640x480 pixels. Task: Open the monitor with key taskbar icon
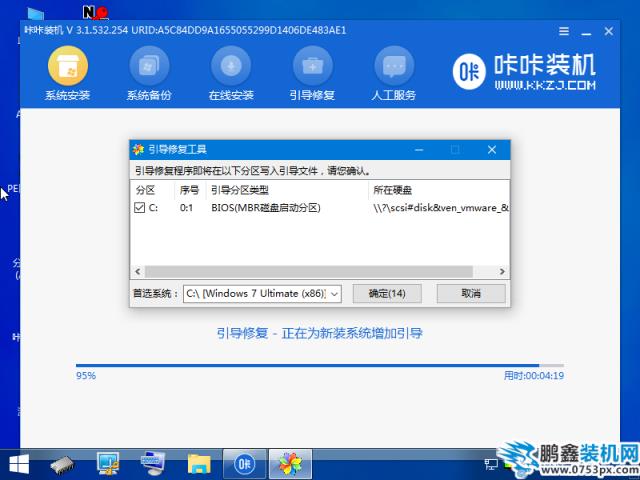coord(108,464)
